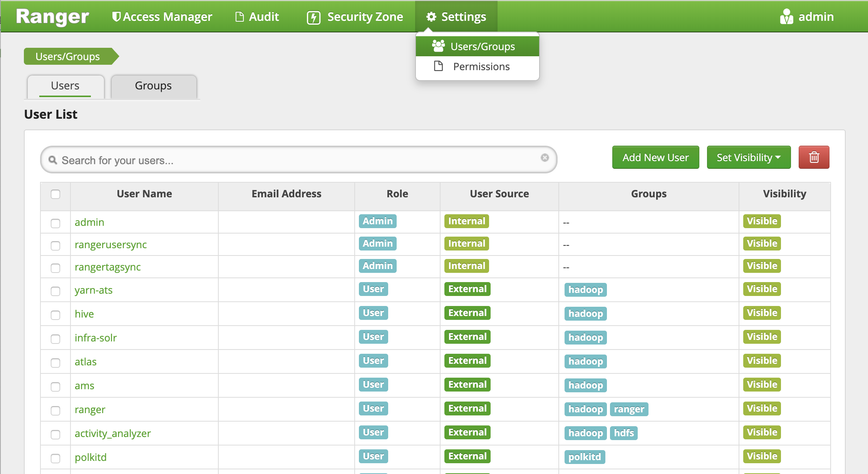This screenshot has width=868, height=474.
Task: Click the red delete trash button
Action: coord(814,157)
